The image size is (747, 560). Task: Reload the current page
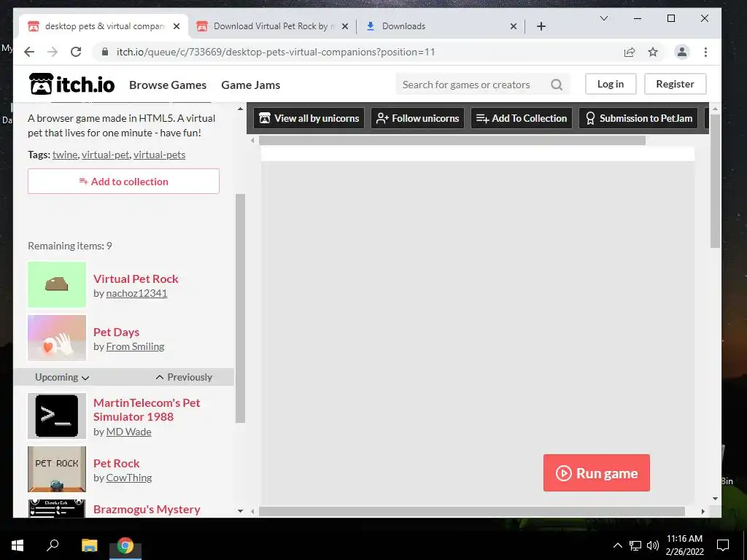coord(76,52)
